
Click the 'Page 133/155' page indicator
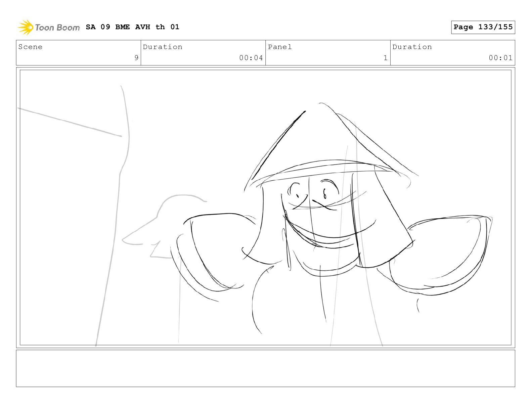coord(483,27)
